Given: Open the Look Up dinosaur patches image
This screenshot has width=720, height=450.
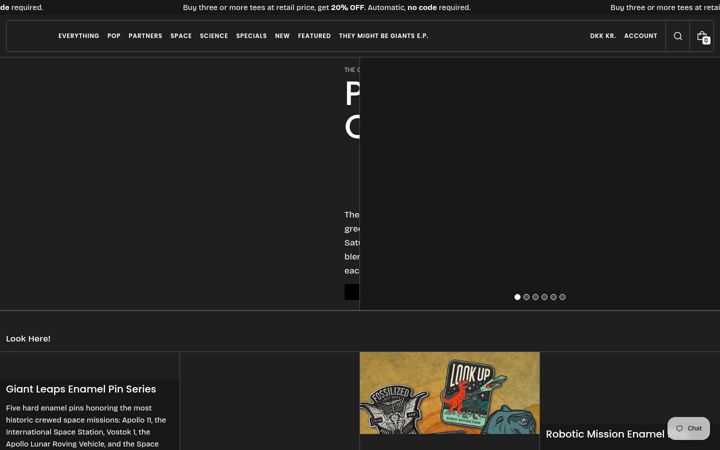Looking at the screenshot, I should 450,393.
